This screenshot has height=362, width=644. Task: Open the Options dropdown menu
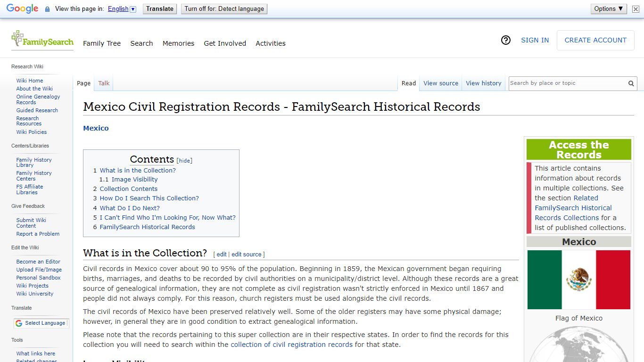coord(608,8)
